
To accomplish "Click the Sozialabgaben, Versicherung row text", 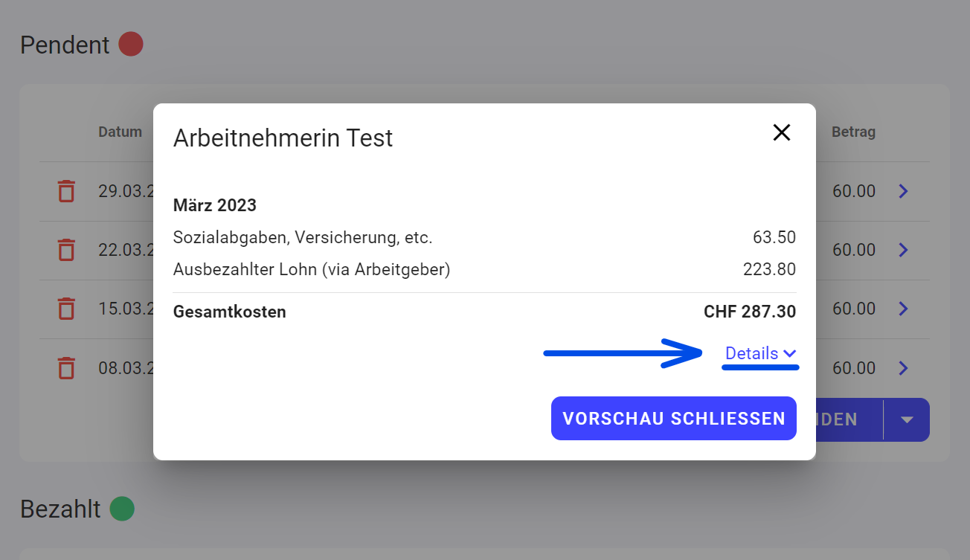I will [x=303, y=238].
